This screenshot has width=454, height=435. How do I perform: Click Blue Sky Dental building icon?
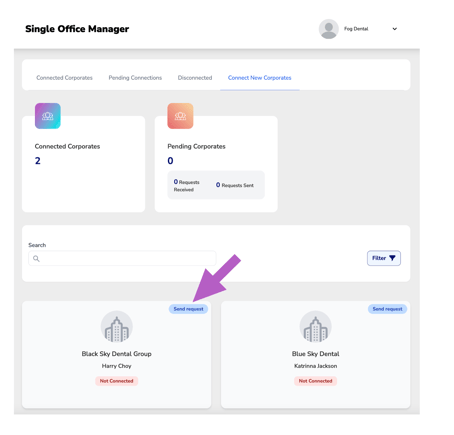tap(315, 327)
